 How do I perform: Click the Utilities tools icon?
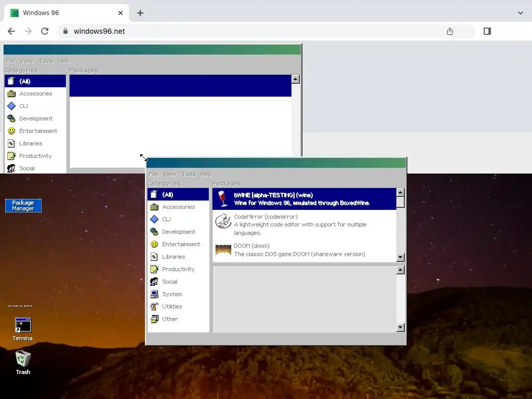coord(154,307)
